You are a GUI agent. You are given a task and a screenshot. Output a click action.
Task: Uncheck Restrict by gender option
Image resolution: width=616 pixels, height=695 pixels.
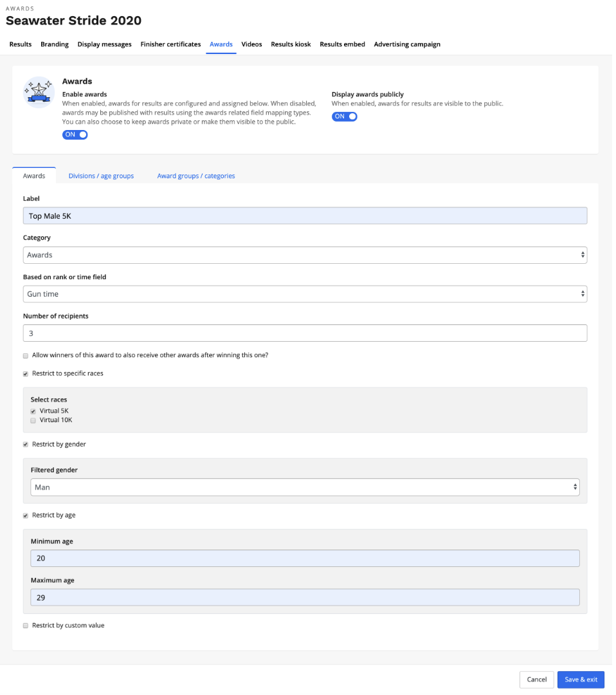[26, 445]
